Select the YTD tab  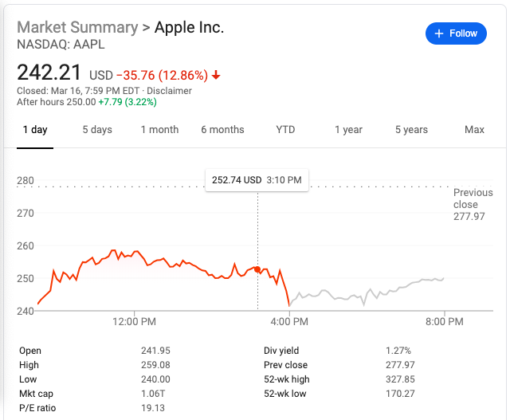285,130
